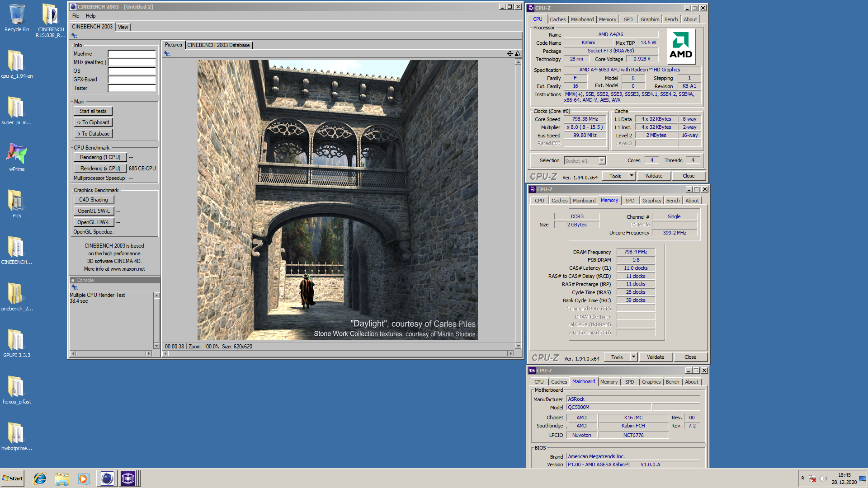
Task: Open the cpu-z_1.94-en desktop folder
Action: tap(17, 65)
